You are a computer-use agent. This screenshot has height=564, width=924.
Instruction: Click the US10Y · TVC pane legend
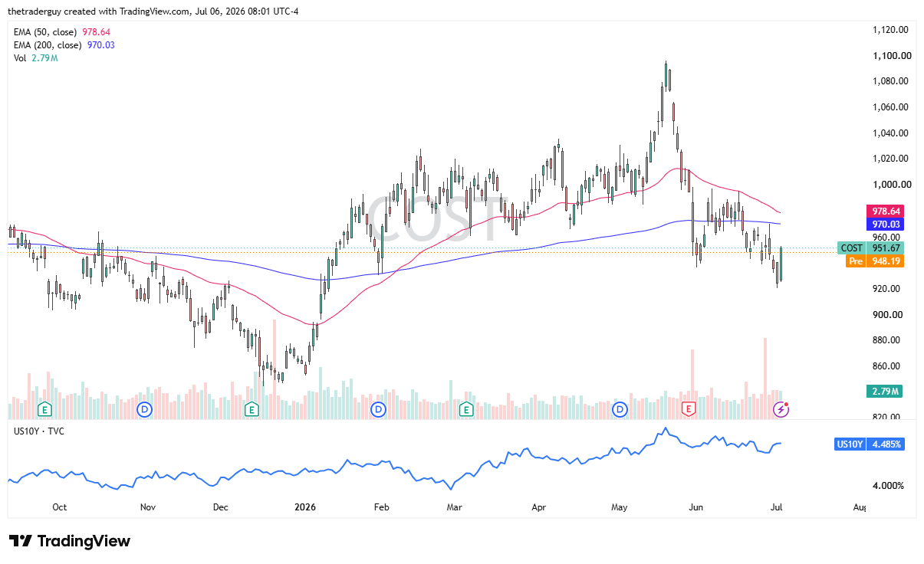pos(39,431)
